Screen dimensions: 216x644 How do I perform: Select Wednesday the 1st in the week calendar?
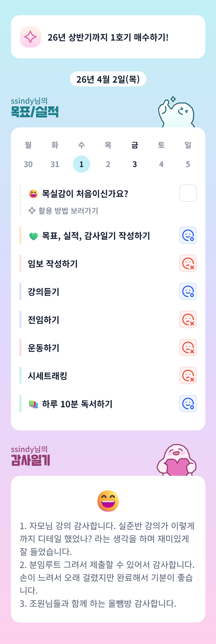81,164
